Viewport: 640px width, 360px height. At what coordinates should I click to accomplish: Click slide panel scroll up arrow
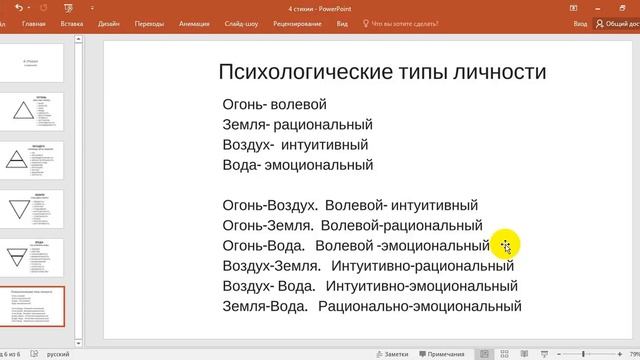point(78,39)
